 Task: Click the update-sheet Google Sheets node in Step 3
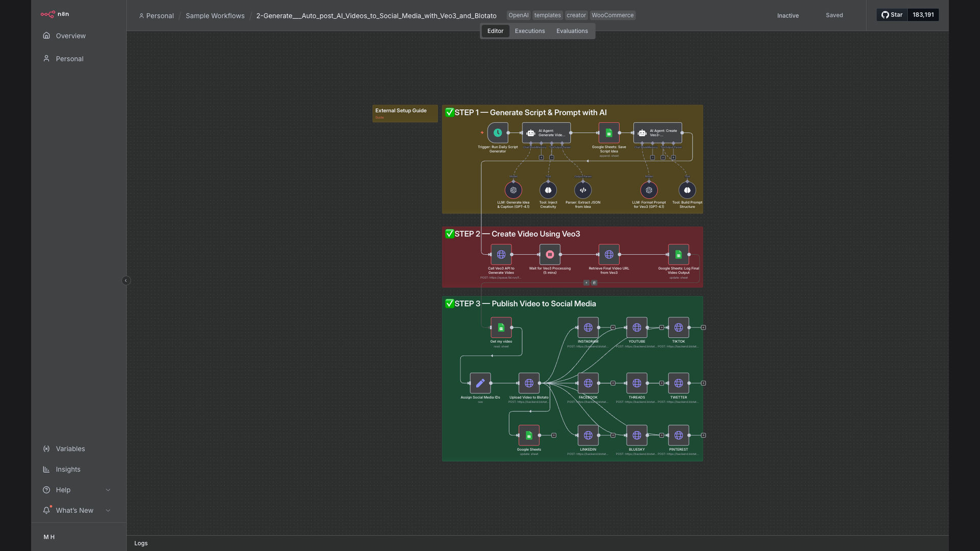(529, 435)
